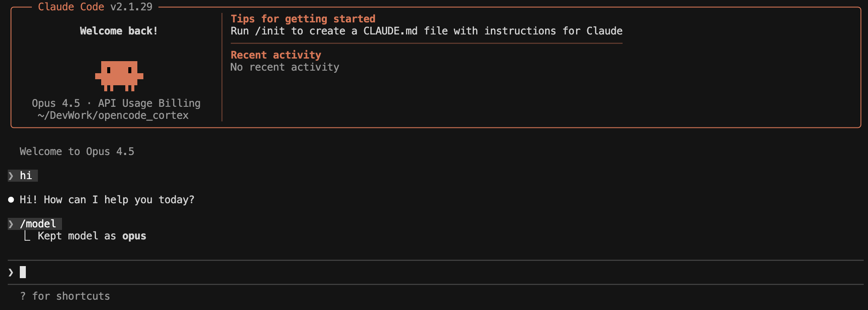Click the 'Run /init to create a CLAUDE.md' tip

tap(427, 31)
